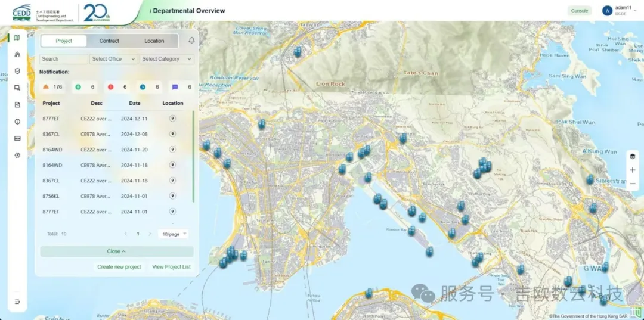Viewport: 644px width, 320px height.
Task: Filter by orange warning notifications (176)
Action: pyautogui.click(x=52, y=87)
